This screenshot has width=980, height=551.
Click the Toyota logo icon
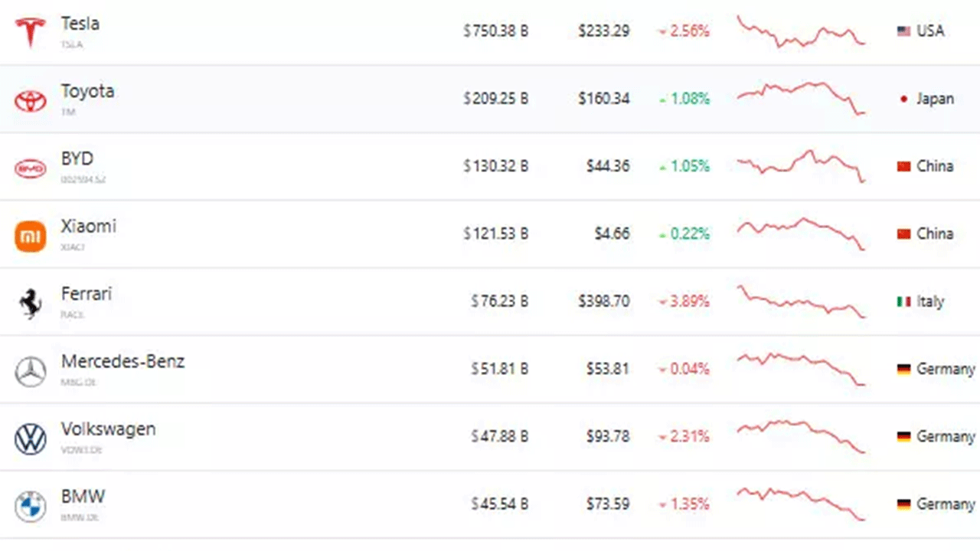pos(31,99)
